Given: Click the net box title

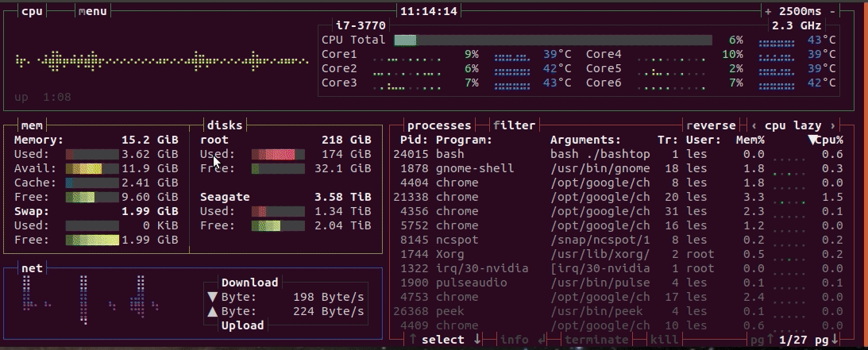Looking at the screenshot, I should click(x=32, y=268).
